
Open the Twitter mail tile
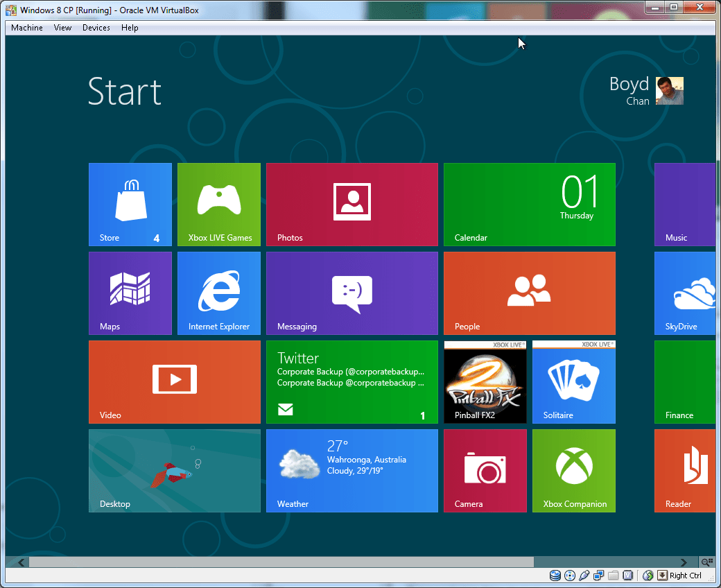351,382
